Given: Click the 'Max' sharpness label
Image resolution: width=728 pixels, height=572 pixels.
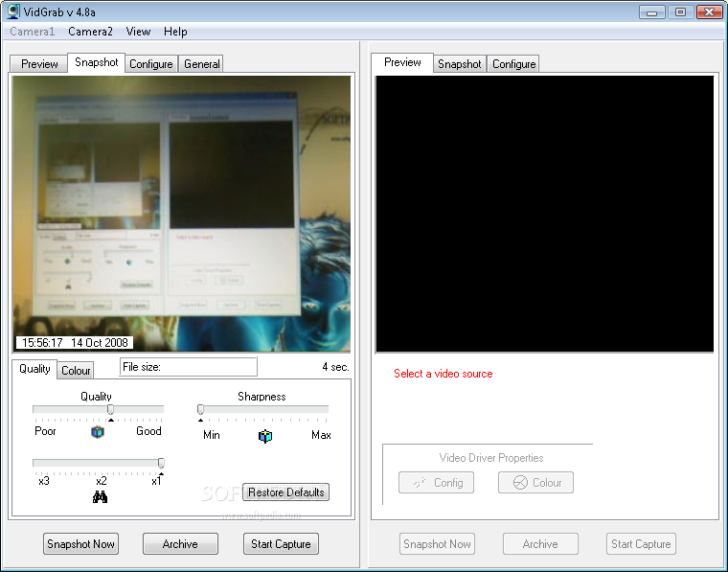Looking at the screenshot, I should coord(321,435).
